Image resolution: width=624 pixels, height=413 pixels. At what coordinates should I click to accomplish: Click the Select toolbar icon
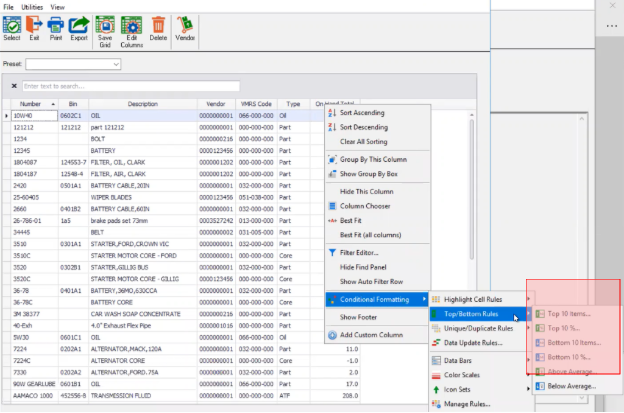pos(12,25)
